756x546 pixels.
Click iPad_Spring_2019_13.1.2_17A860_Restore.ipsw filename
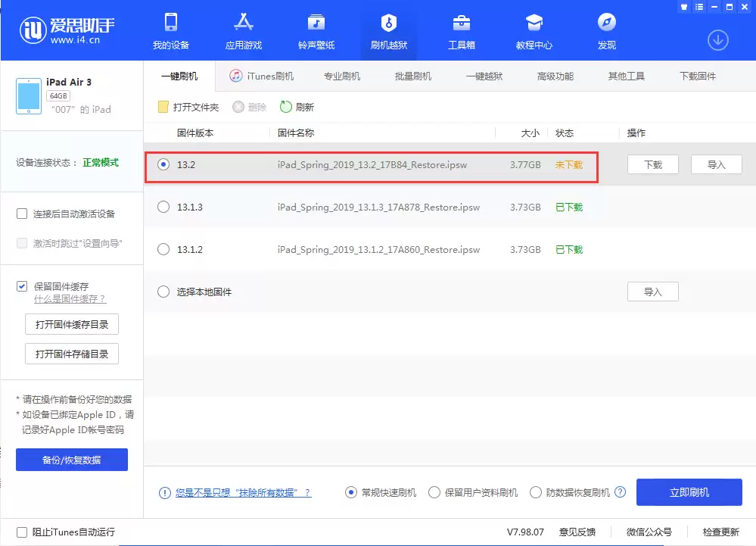378,249
